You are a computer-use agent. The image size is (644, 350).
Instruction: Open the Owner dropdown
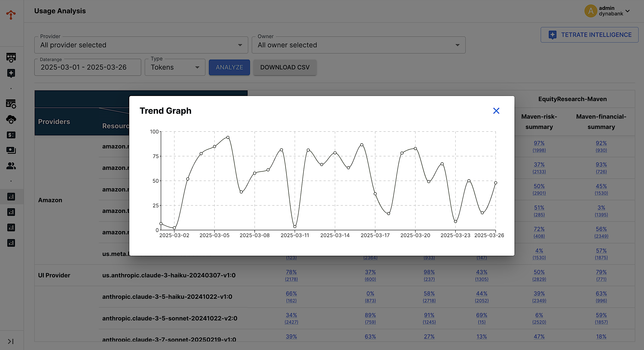click(358, 45)
